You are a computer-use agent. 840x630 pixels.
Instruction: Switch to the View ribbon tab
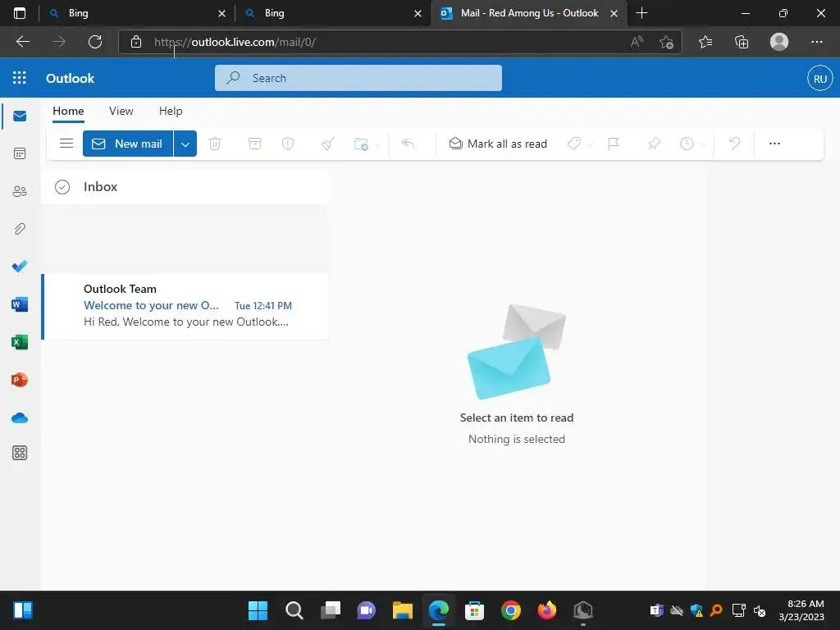pos(121,111)
